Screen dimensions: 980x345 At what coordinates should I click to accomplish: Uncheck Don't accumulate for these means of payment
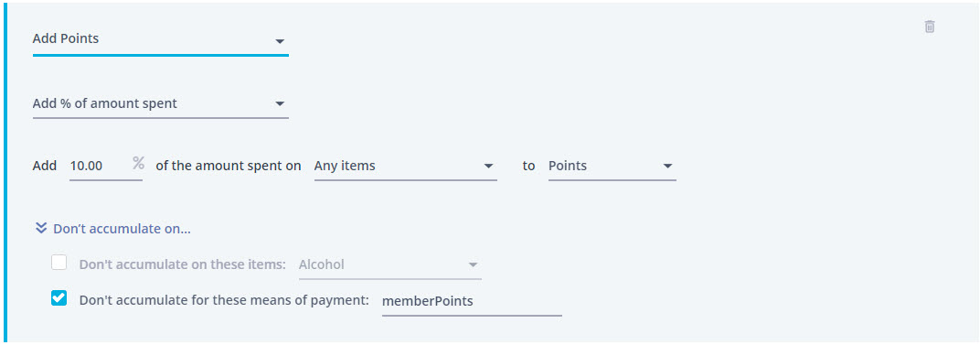(x=59, y=298)
